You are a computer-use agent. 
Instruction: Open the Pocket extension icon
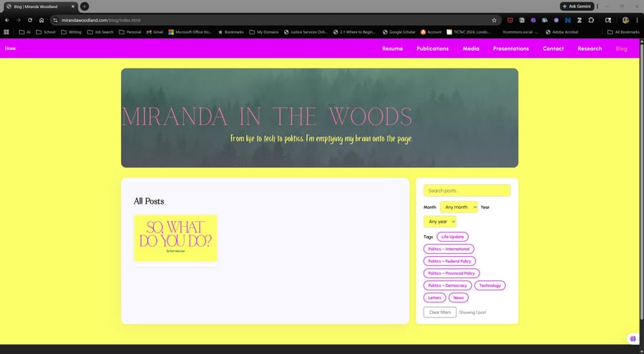pyautogui.click(x=510, y=20)
